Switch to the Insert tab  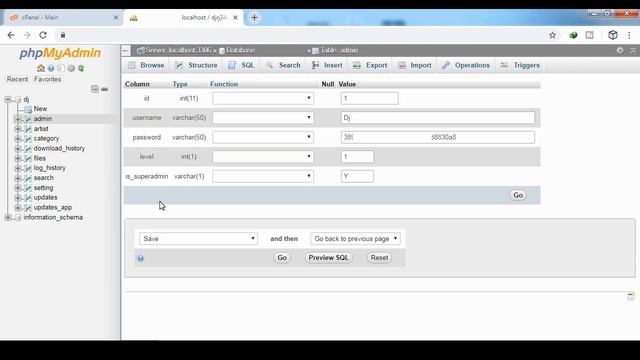327,65
